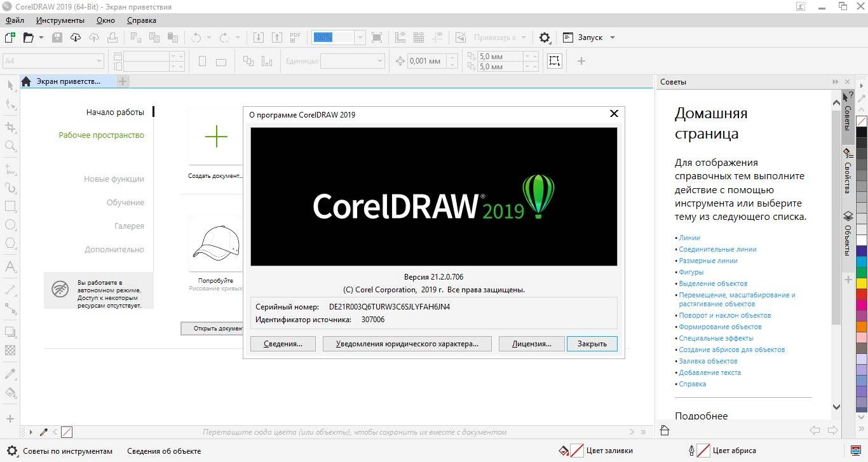
Task: Click the Publish to PDF icon
Action: click(295, 37)
